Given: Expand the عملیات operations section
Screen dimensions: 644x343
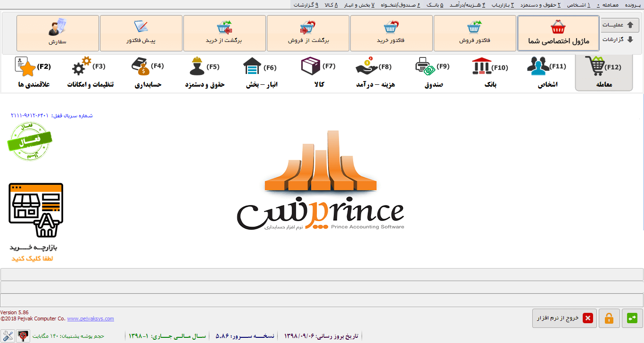Looking at the screenshot, I should 619,25.
